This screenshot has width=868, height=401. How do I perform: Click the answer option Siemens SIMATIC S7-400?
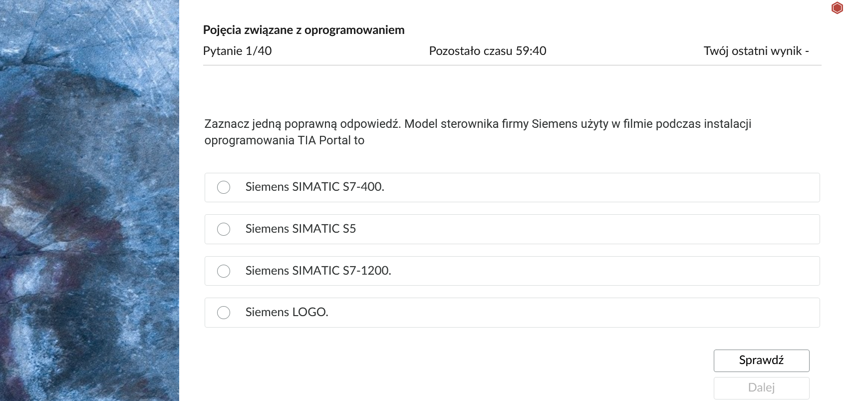[314, 187]
